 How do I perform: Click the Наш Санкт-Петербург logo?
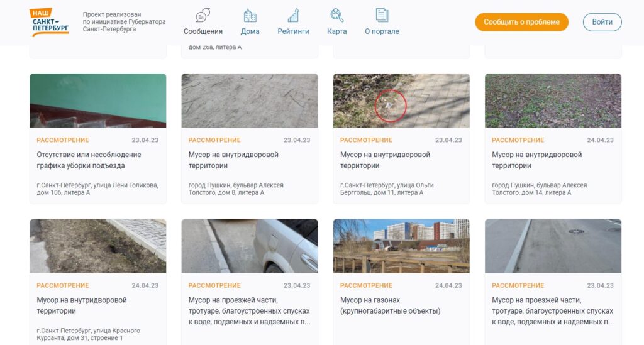tap(49, 22)
